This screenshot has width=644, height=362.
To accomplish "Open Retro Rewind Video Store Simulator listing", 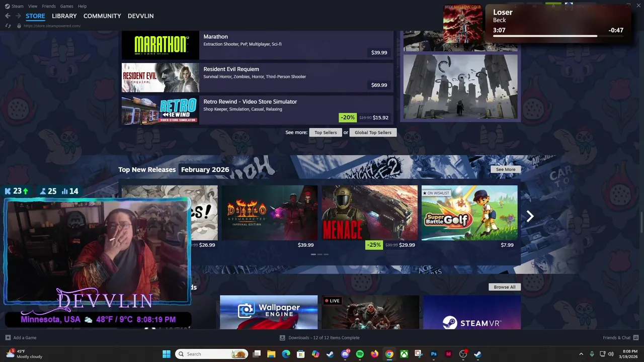I will 258,110.
